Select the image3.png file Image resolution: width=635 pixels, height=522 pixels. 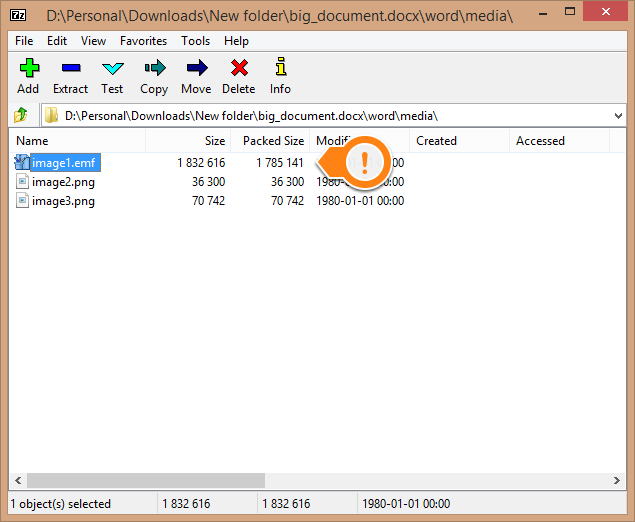tap(63, 201)
